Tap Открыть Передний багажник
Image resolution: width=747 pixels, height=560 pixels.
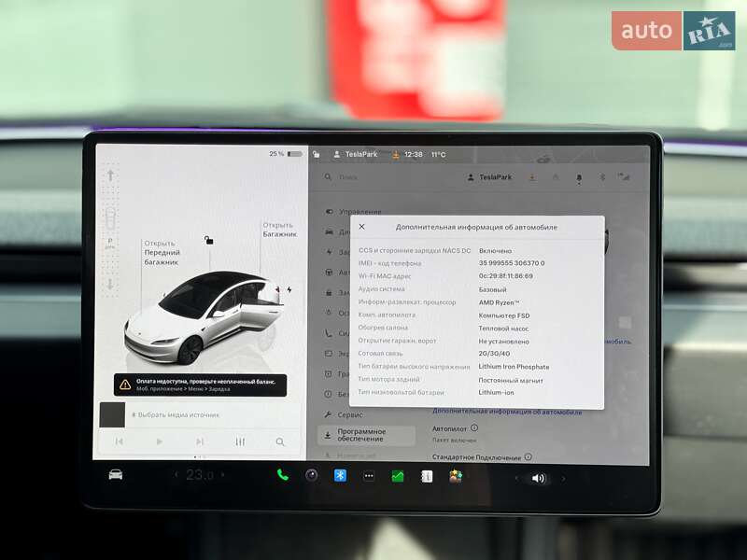(161, 253)
